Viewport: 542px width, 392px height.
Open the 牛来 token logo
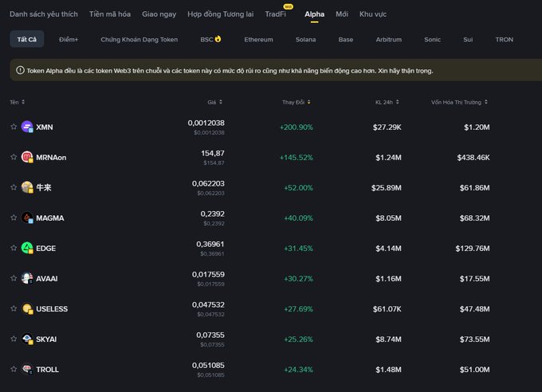click(27, 187)
